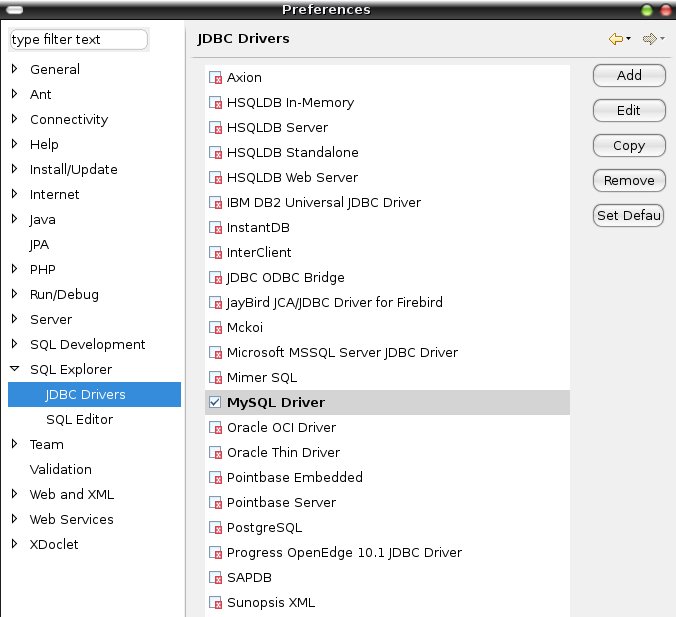Viewport: 676px width, 617px height.
Task: Collapse the SQL Explorer tree node
Action: 15,369
